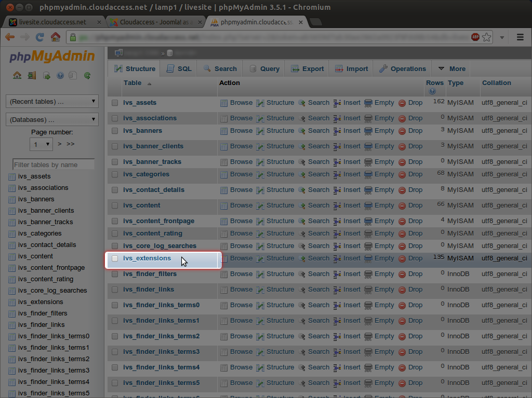Check the ivs_content table checkbox
The height and width of the screenshot is (398, 532).
click(115, 205)
